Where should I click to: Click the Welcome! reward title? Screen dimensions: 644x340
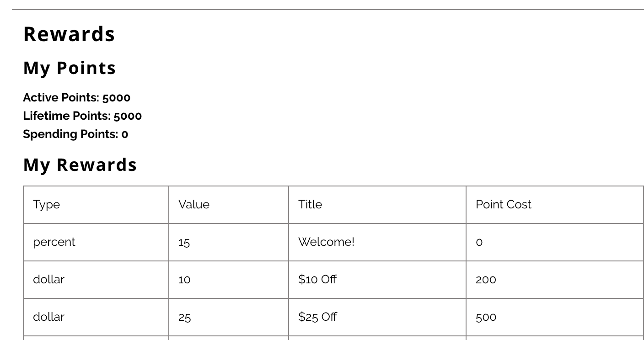[326, 242]
